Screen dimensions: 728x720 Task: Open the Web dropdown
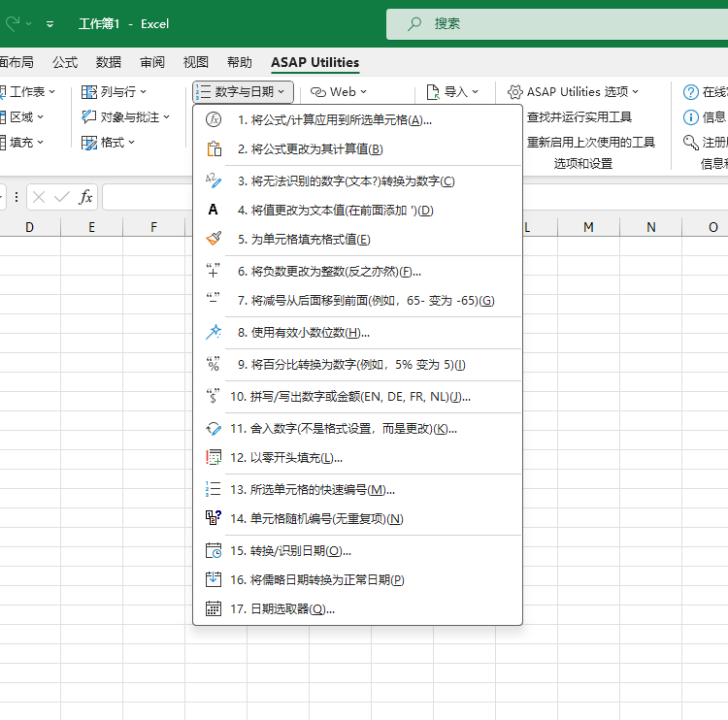pos(338,92)
